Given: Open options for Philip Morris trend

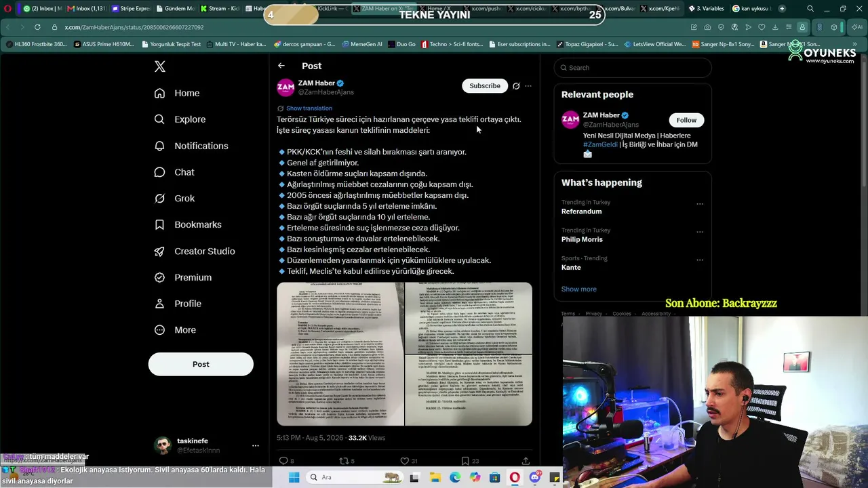Looking at the screenshot, I should tap(700, 231).
